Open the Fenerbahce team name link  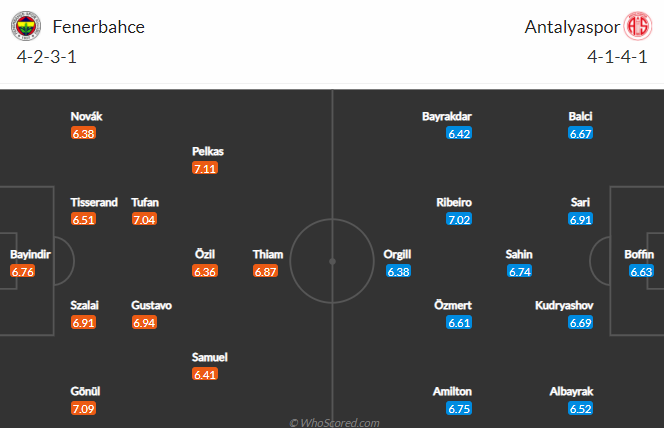(x=99, y=27)
